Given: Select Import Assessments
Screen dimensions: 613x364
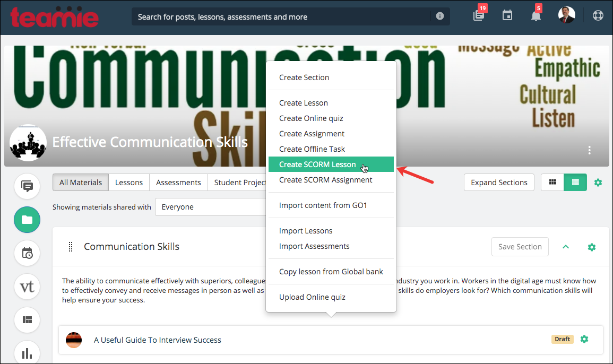Looking at the screenshot, I should (331, 246).
